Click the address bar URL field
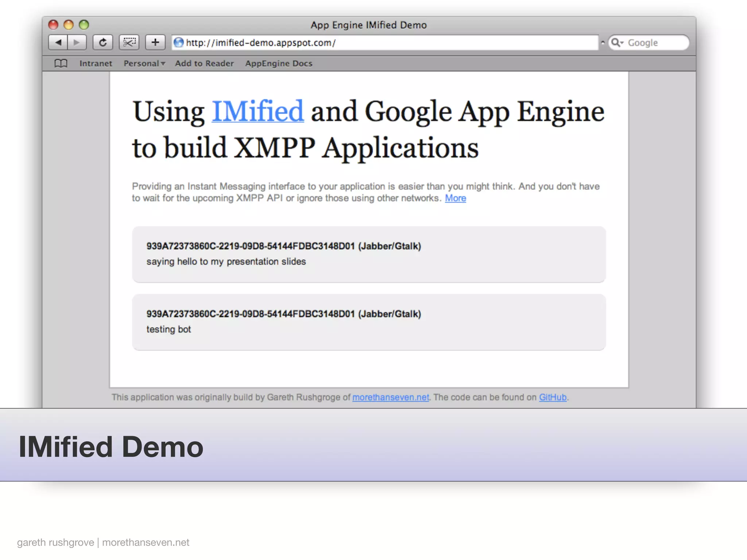747x560 pixels. [x=385, y=43]
